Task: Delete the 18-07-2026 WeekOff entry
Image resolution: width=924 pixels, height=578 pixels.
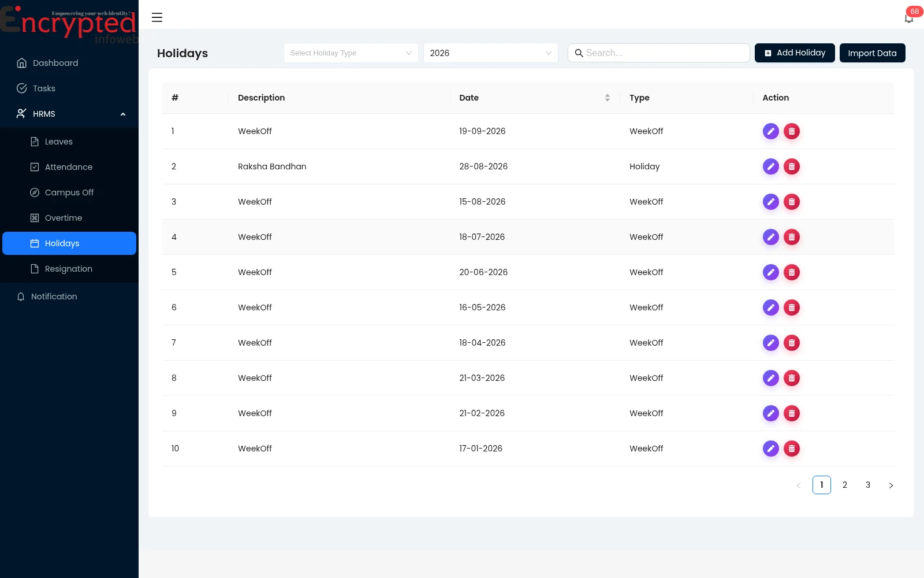Action: tap(792, 237)
